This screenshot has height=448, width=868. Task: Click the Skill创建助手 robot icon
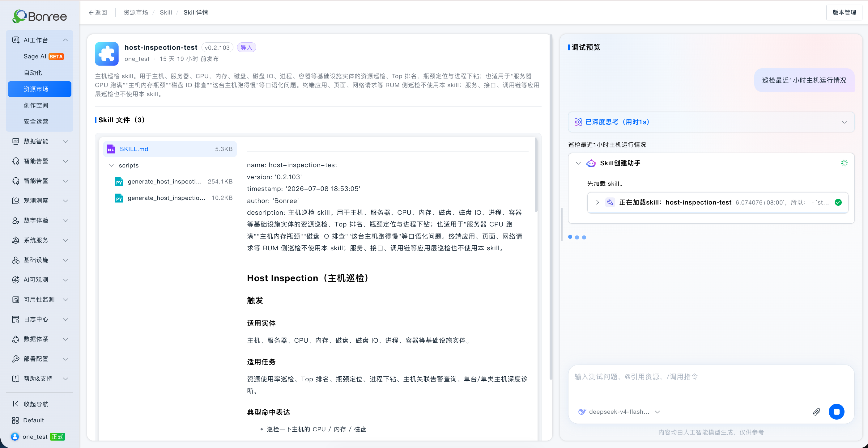(x=591, y=163)
